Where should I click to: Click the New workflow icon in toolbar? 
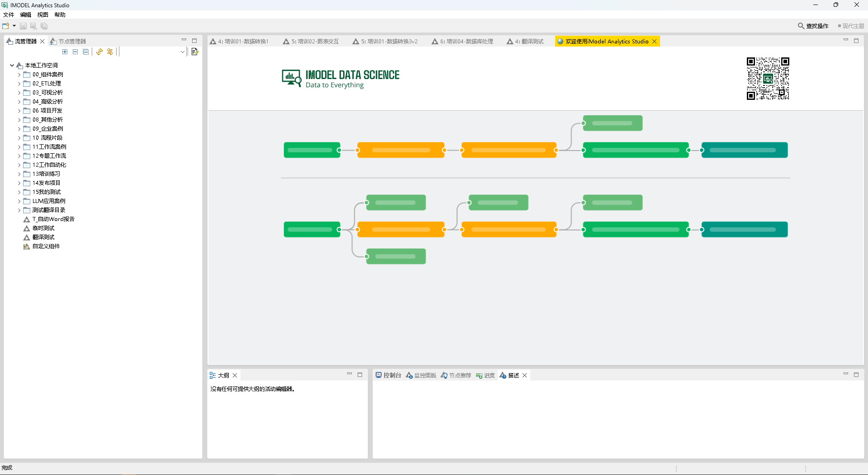tap(6, 26)
